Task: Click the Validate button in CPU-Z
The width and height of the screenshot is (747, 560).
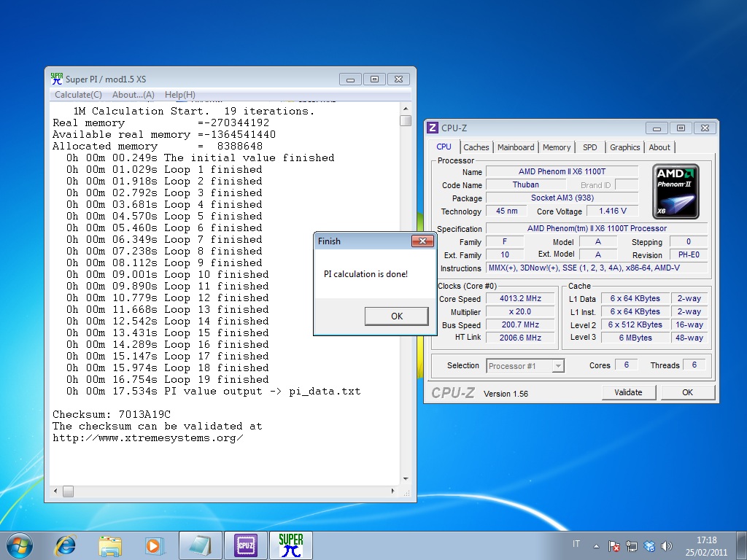Action: pos(628,392)
